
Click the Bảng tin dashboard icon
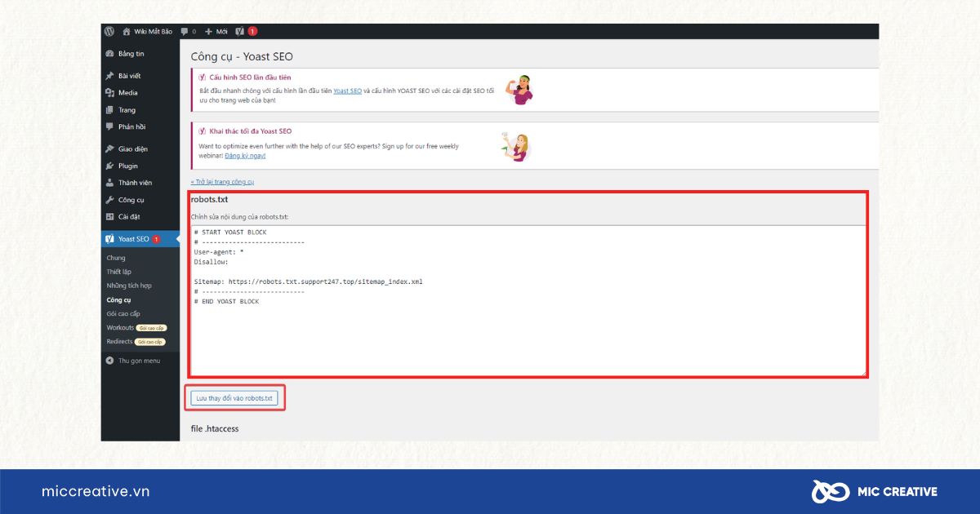coord(109,54)
